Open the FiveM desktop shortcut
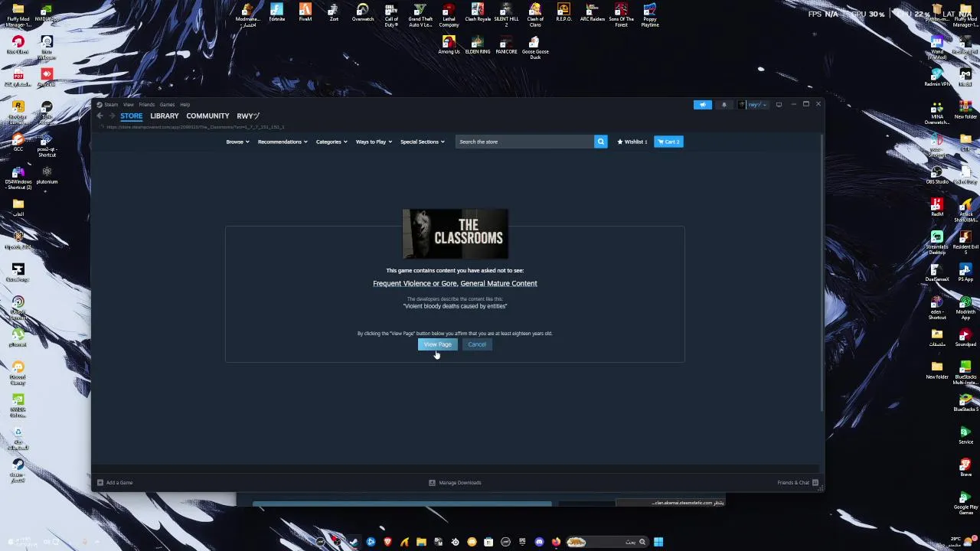980x551 pixels. pos(305,12)
